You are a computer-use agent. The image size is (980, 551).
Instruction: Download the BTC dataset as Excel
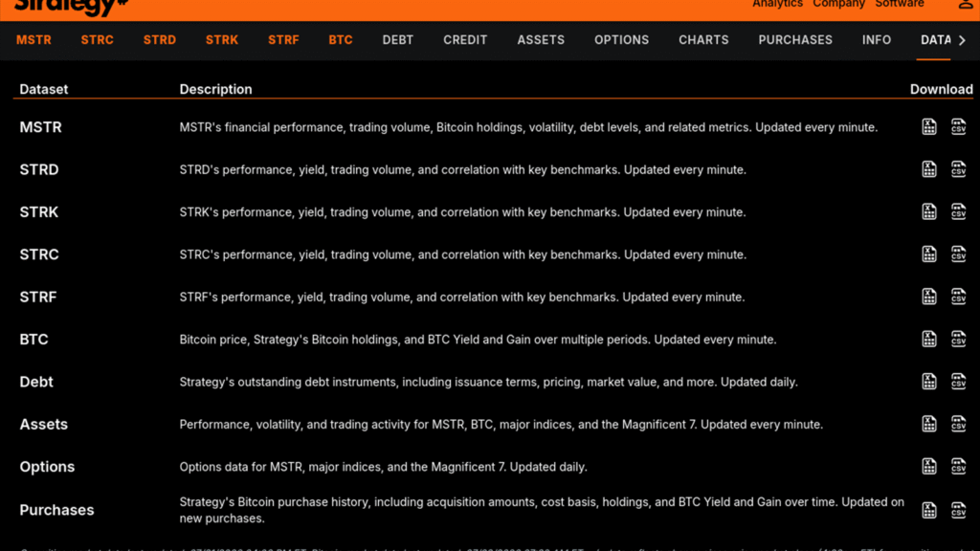coord(928,340)
